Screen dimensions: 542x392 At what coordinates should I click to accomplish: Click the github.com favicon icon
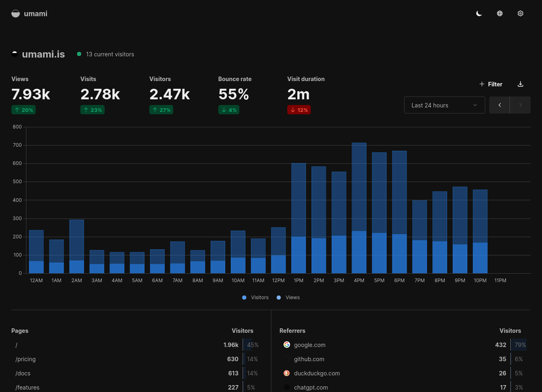pos(287,359)
